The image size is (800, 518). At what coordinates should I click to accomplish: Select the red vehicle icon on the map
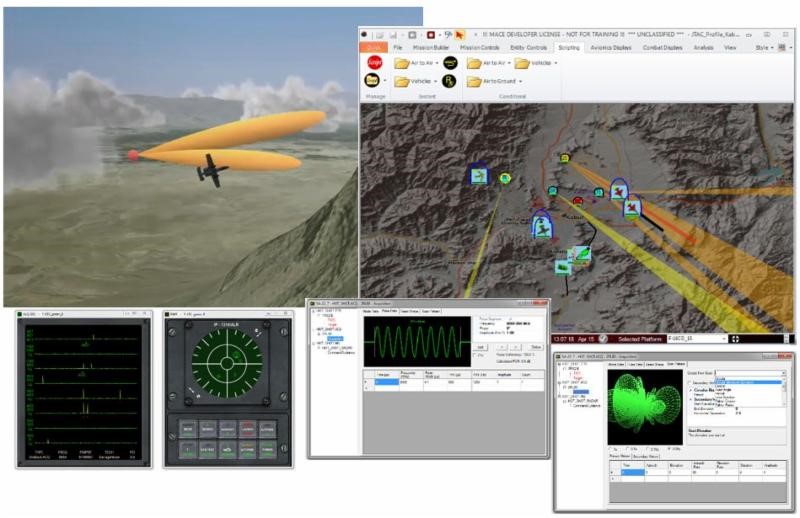(x=578, y=201)
